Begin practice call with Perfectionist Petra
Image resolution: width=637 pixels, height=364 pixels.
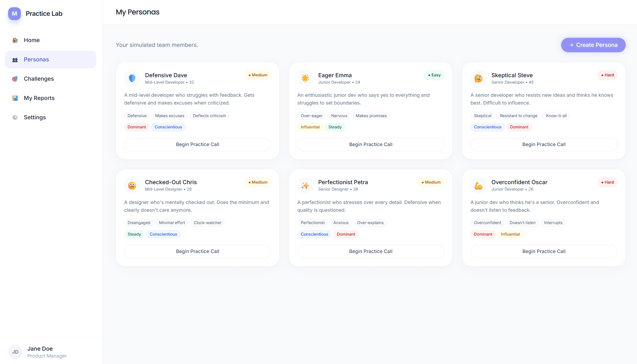pyautogui.click(x=371, y=251)
